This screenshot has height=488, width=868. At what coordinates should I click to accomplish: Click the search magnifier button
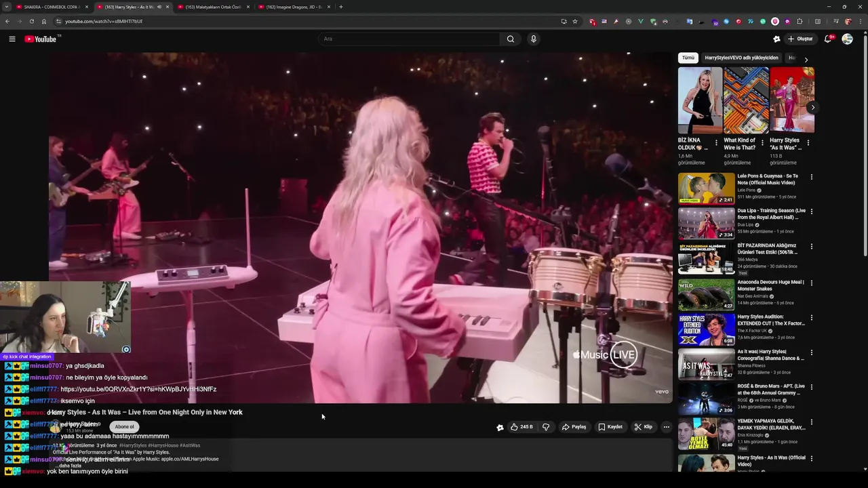(511, 39)
